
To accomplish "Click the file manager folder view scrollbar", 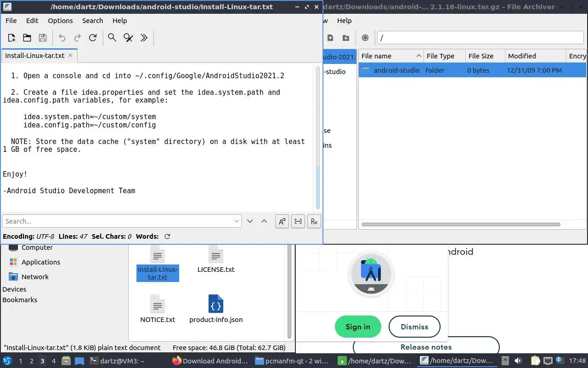I will pyautogui.click(x=289, y=292).
